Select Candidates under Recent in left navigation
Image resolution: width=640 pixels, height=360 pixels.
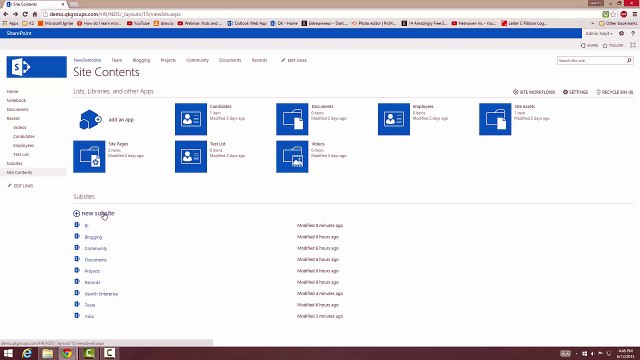24,136
